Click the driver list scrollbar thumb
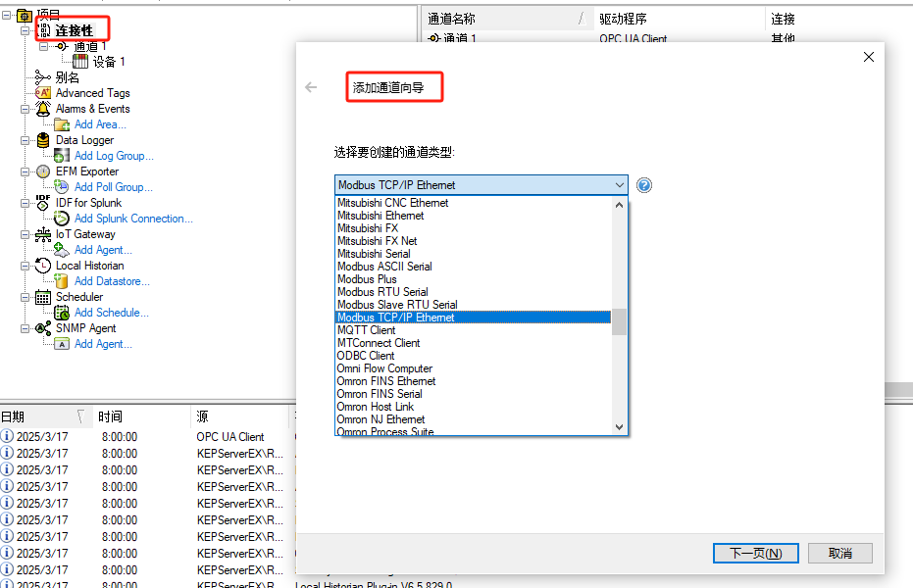This screenshot has width=913, height=588. click(619, 321)
